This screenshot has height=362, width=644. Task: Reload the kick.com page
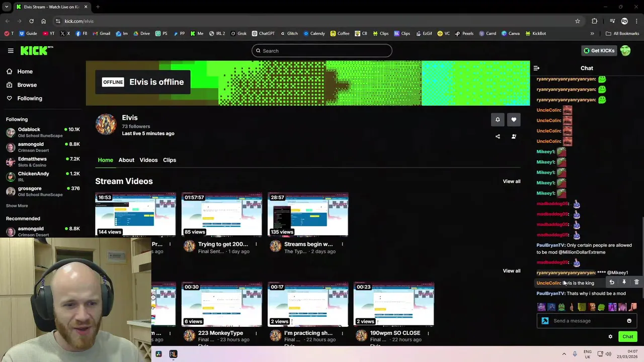point(31,21)
